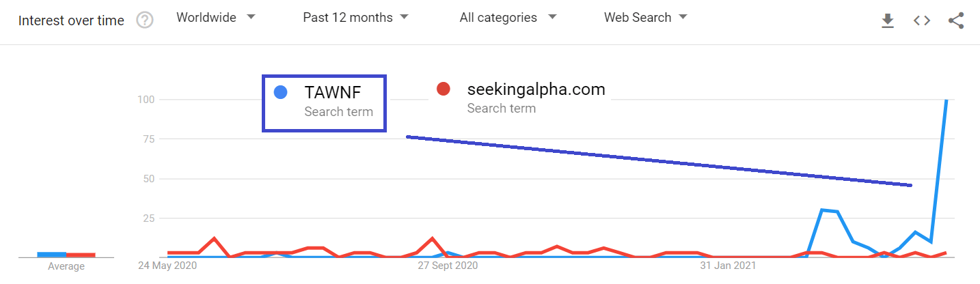The width and height of the screenshot is (980, 284).
Task: Click the help question mark icon
Action: click(x=145, y=20)
